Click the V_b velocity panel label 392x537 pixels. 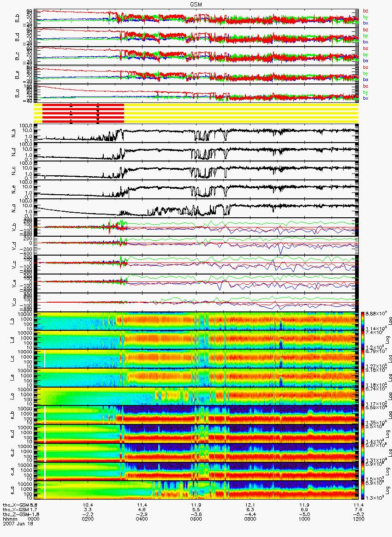tap(14, 228)
